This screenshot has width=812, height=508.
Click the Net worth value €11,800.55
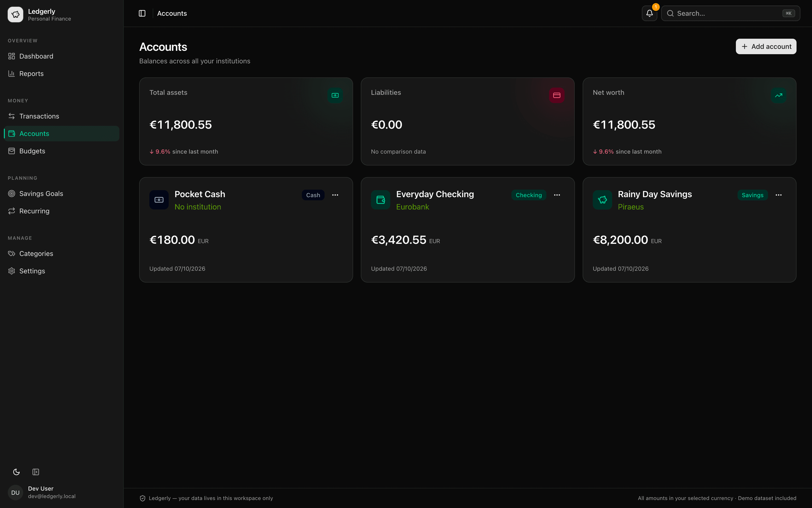[x=624, y=125]
